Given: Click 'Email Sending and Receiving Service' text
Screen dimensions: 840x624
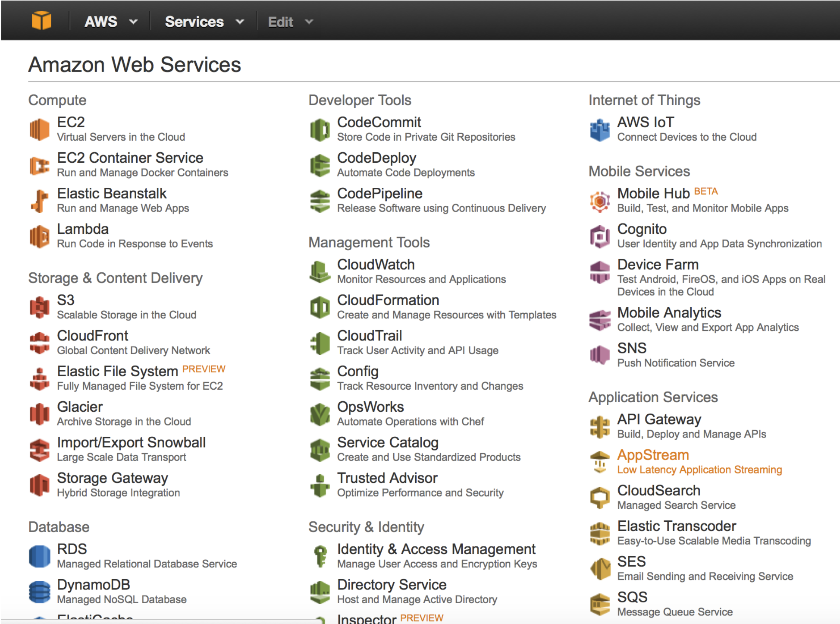Looking at the screenshot, I should (705, 576).
